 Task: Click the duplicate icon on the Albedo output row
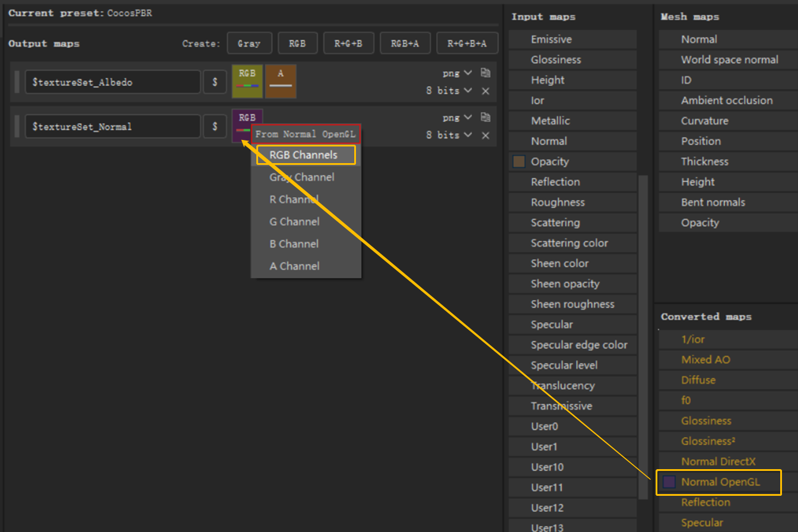[x=485, y=72]
